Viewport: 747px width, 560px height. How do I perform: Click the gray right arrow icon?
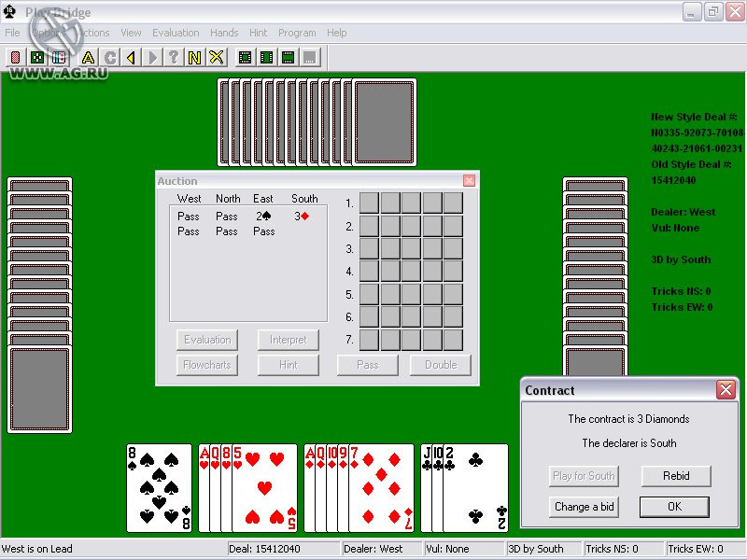[152, 58]
